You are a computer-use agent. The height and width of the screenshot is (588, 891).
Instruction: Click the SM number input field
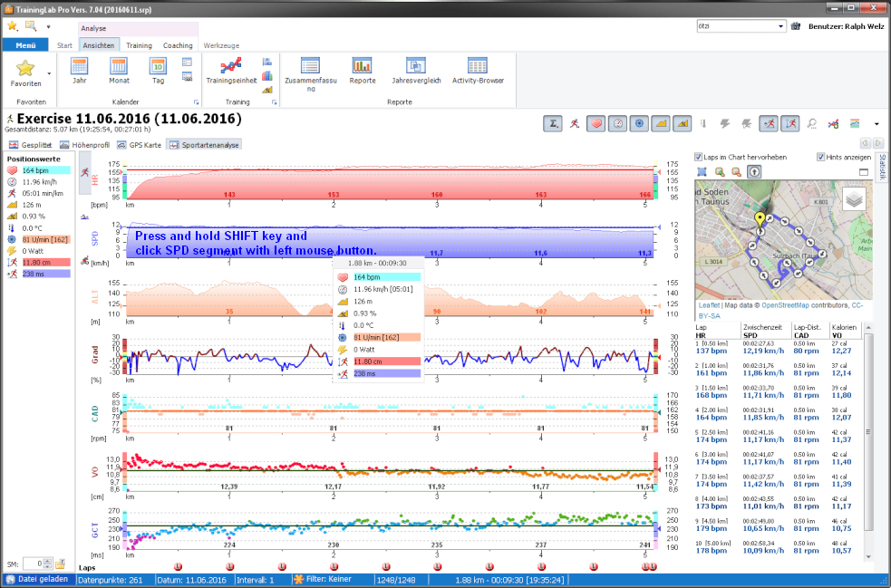34,564
